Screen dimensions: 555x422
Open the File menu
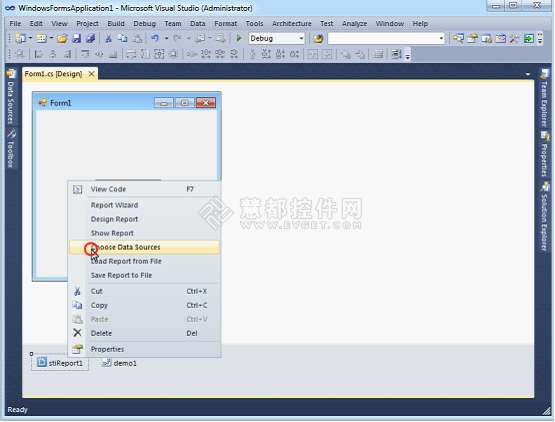point(15,24)
